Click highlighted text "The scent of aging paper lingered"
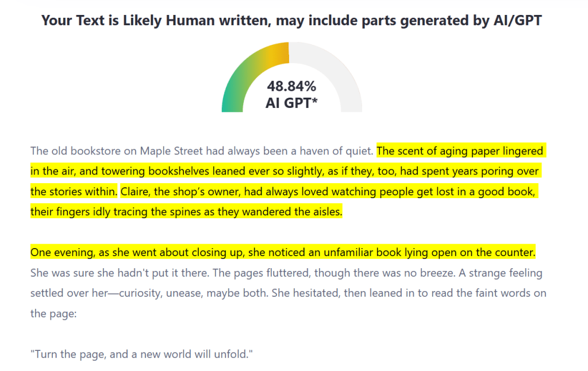 pos(460,152)
